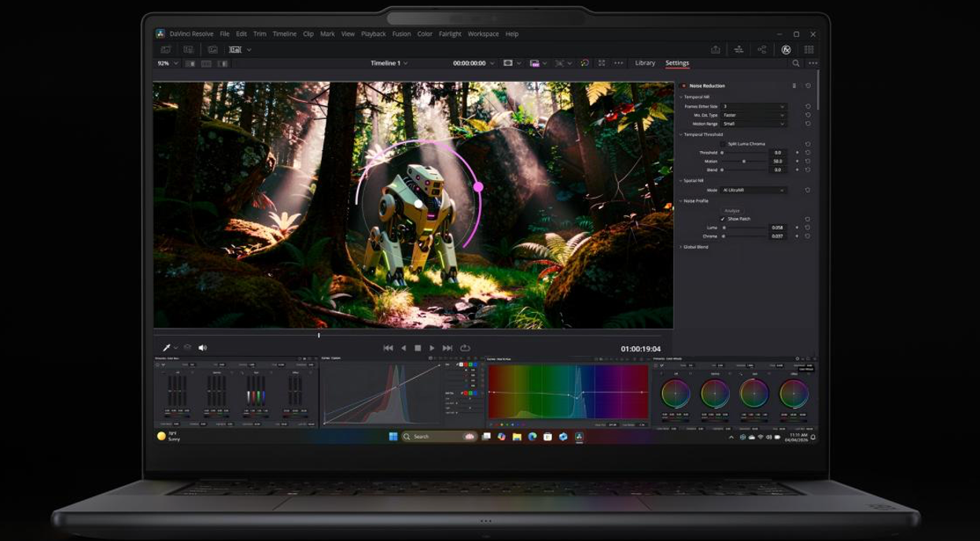
Task: Reset the whole Noise Reduction effect
Action: click(x=808, y=86)
